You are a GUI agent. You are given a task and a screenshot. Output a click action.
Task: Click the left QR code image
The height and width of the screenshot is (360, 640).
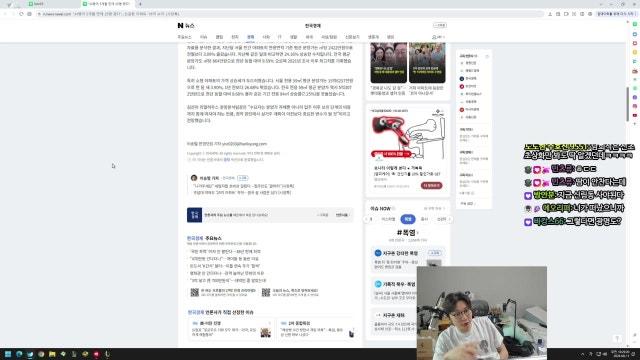click(x=195, y=292)
